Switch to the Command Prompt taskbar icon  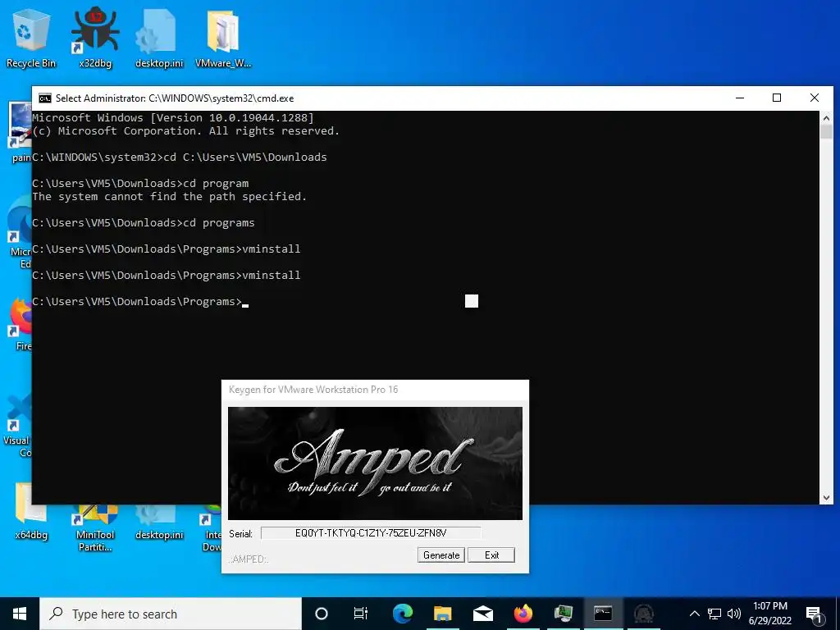pos(603,614)
